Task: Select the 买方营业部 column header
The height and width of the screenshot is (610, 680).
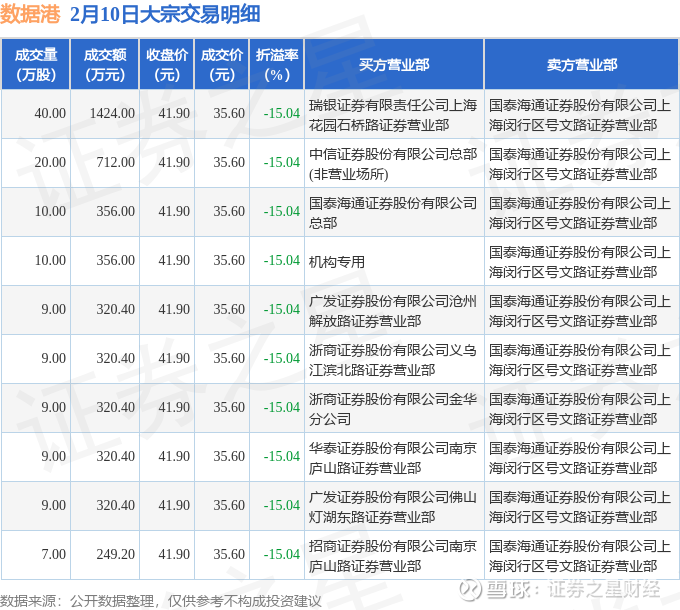Action: [x=394, y=65]
